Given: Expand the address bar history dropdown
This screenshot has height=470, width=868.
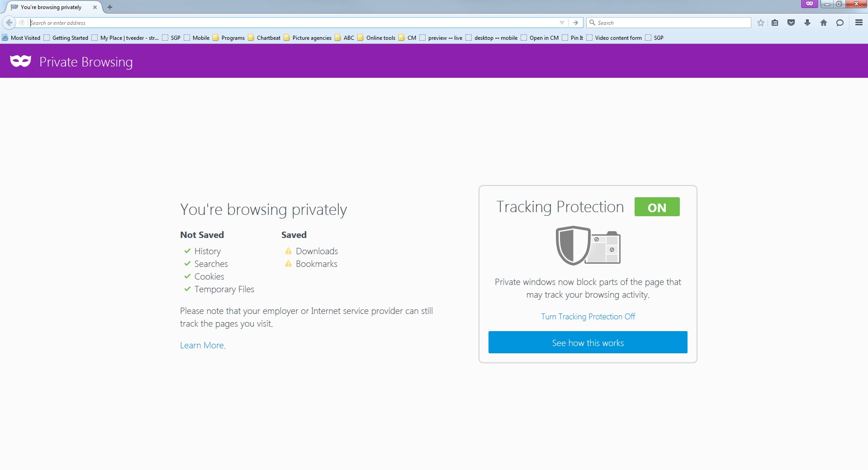Looking at the screenshot, I should tap(562, 23).
